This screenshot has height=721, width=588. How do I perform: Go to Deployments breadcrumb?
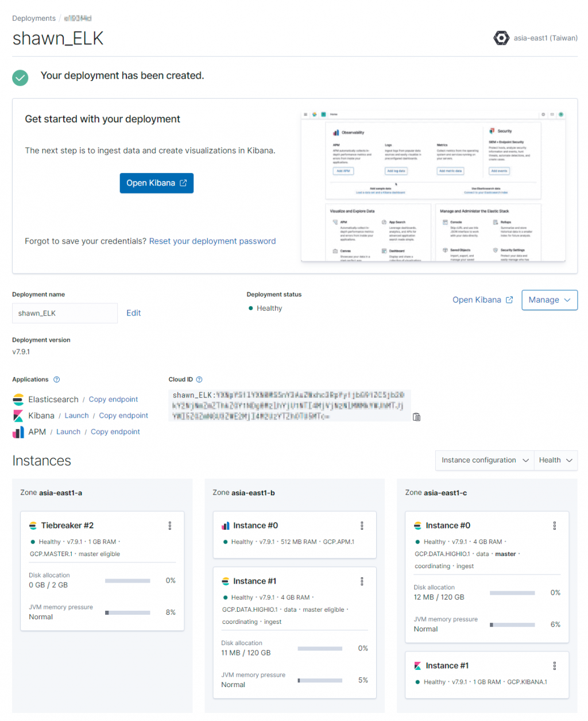click(34, 18)
